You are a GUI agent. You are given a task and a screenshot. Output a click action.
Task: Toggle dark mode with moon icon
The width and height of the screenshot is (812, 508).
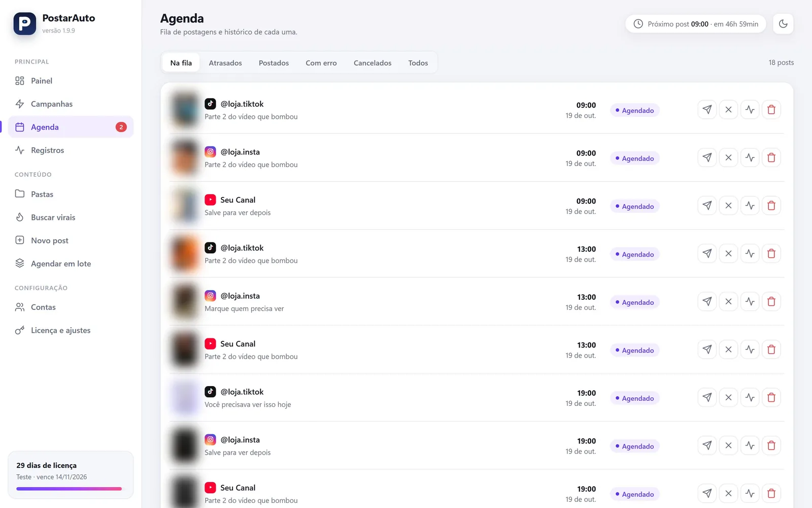click(783, 24)
